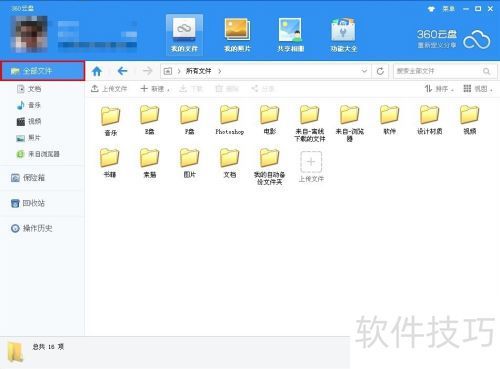Image resolution: width=500 pixels, height=369 pixels.
Task: Click the Home icon in navigation bar
Action: click(97, 71)
